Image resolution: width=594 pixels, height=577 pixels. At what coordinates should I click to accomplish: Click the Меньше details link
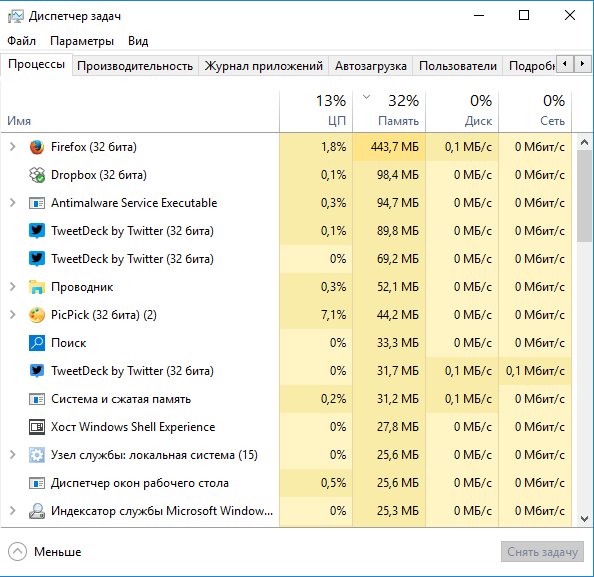coord(58,552)
